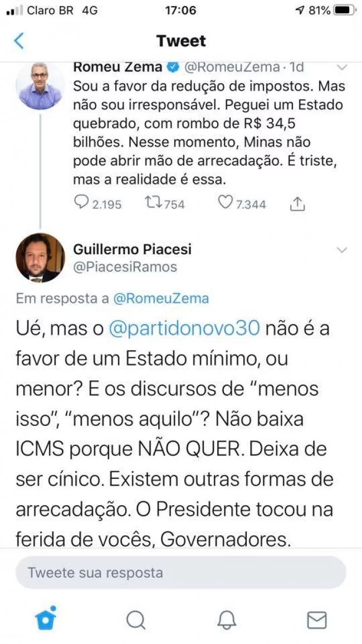Tap the @partidonovo30 mention link
This screenshot has width=362, height=644.
[x=184, y=330]
